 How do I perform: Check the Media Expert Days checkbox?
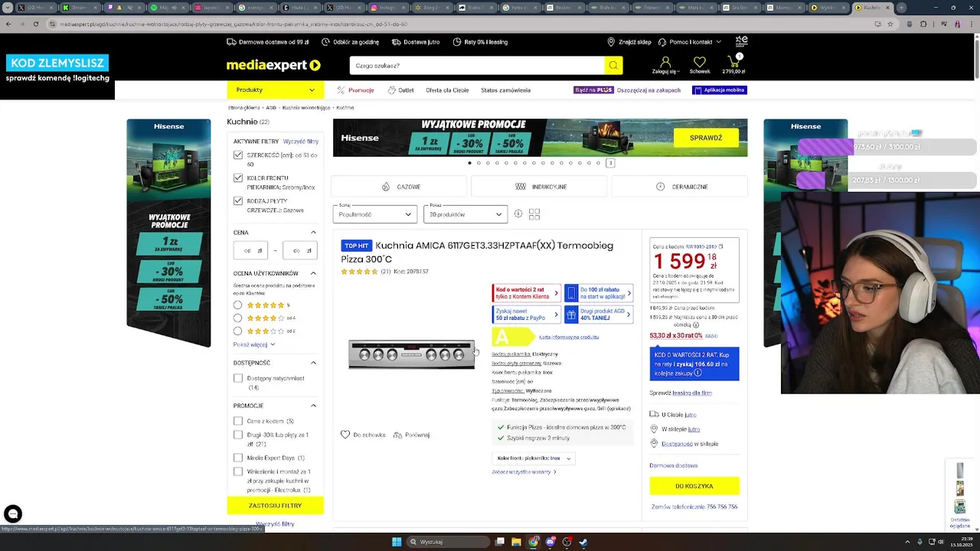[238, 458]
